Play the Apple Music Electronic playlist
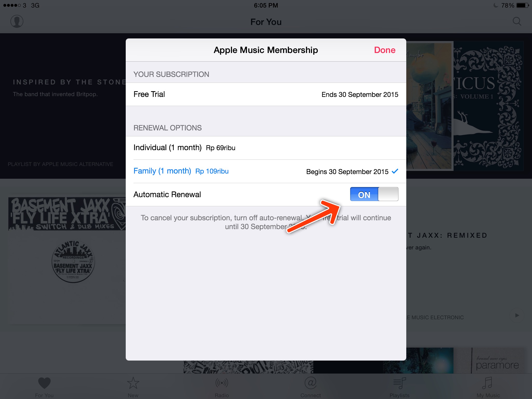The width and height of the screenshot is (532, 399). pyautogui.click(x=517, y=315)
